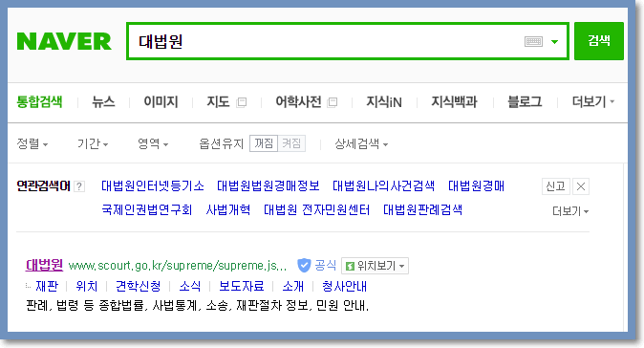Open related search 대법원 전자민원센터

pyautogui.click(x=316, y=210)
